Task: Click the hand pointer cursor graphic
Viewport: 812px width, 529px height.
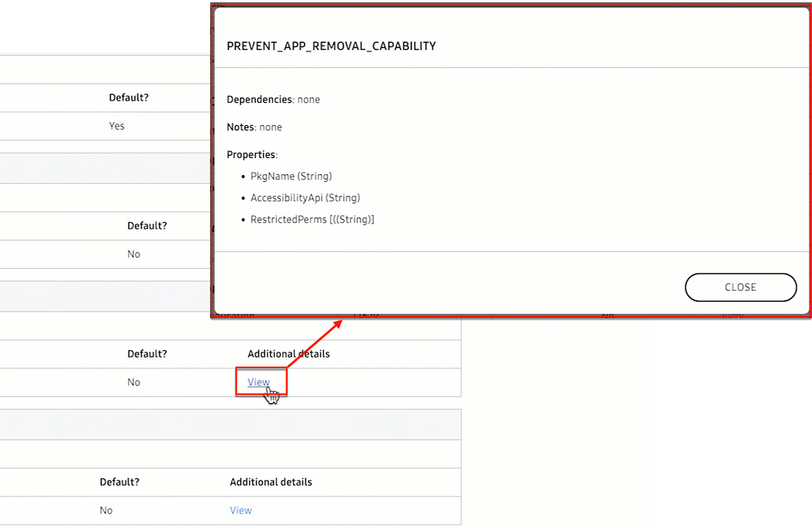Action: click(x=273, y=395)
